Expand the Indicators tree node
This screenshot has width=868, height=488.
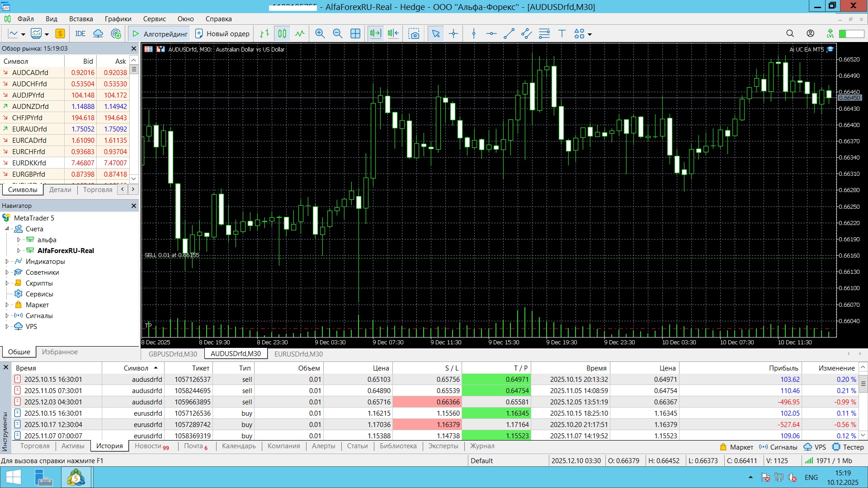click(x=7, y=261)
